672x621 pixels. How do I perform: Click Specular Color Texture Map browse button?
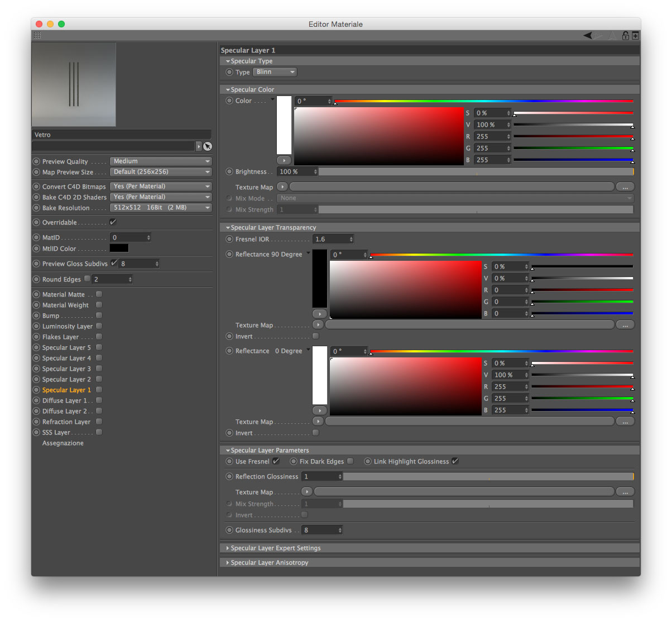pyautogui.click(x=625, y=187)
